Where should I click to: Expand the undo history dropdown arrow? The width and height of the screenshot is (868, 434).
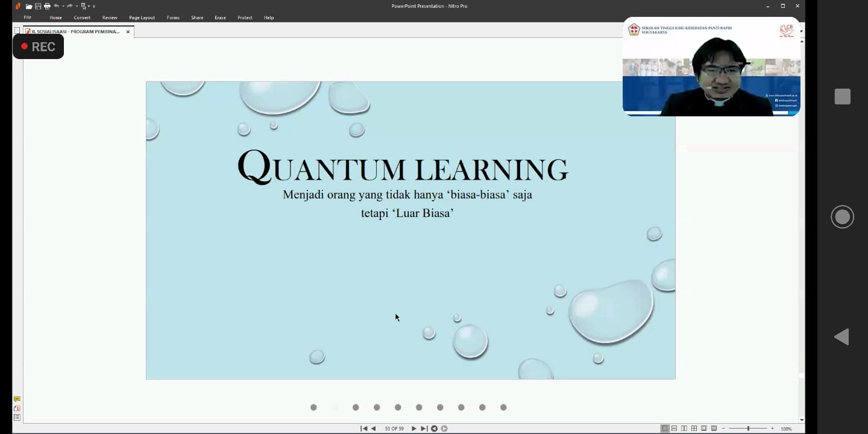pyautogui.click(x=63, y=6)
